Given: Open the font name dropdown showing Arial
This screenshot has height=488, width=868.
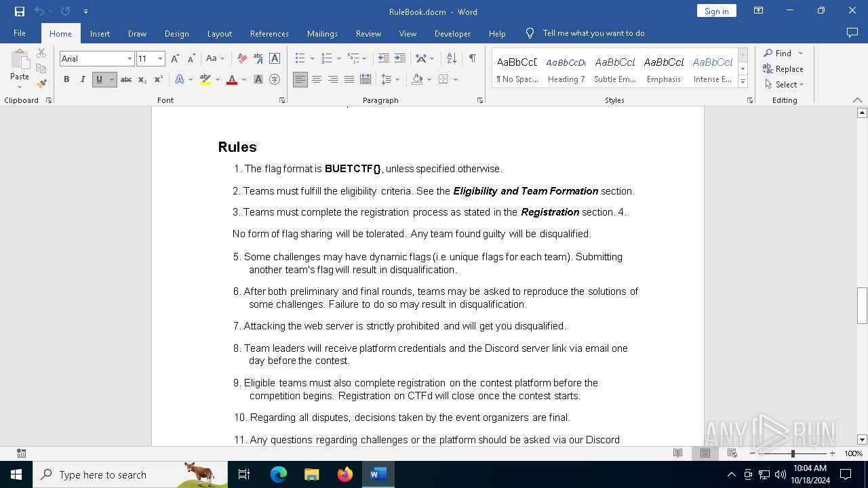Looking at the screenshot, I should point(130,59).
